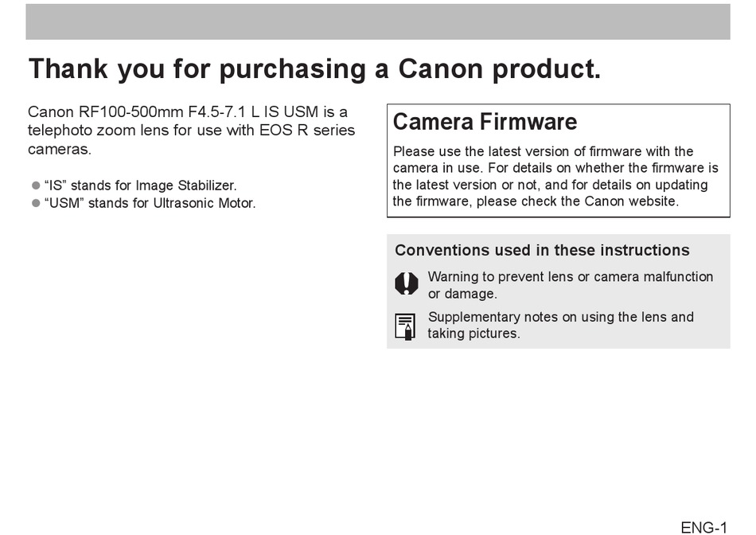The width and height of the screenshot is (756, 535).
Task: Click the bullet beside the "IS" line
Action: pos(35,185)
